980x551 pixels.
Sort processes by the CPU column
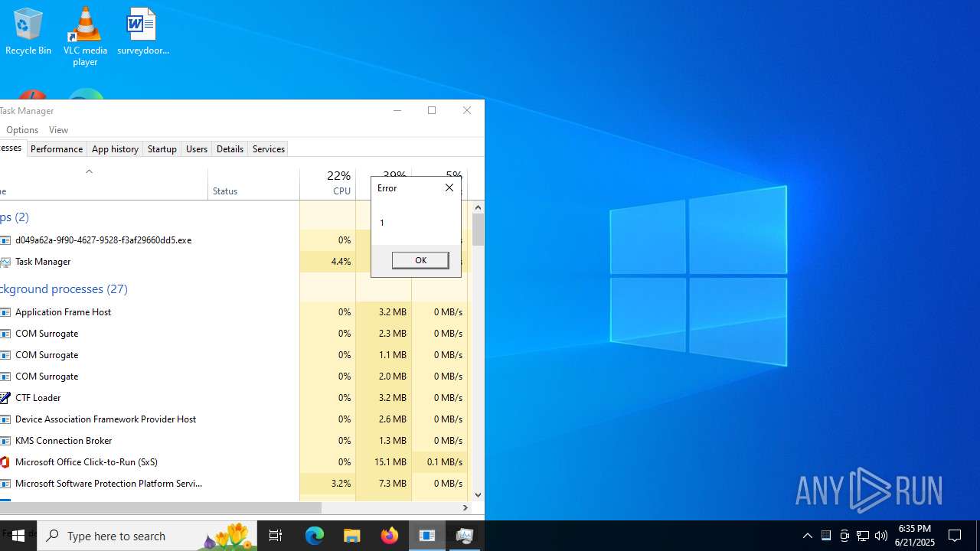point(328,184)
